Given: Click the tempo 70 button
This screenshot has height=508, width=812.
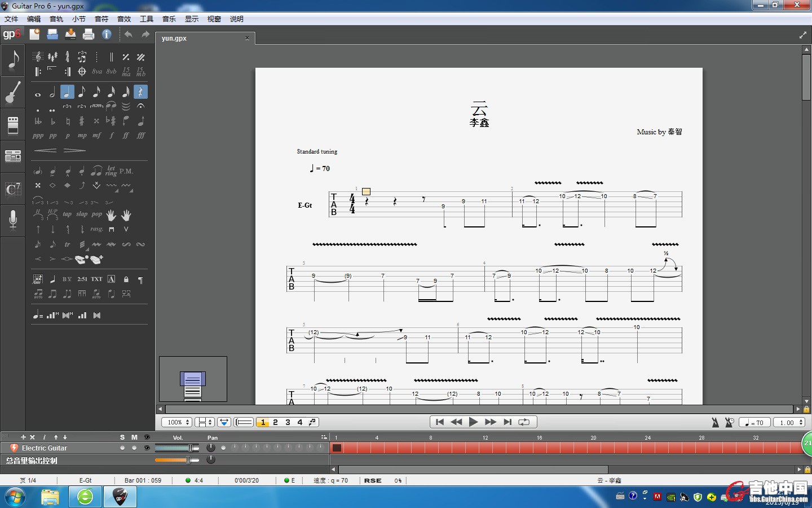Looking at the screenshot, I should coord(754,422).
